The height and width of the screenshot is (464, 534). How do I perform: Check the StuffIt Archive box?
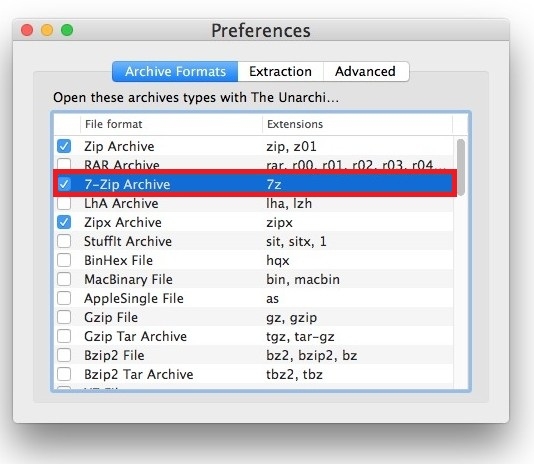tap(64, 241)
